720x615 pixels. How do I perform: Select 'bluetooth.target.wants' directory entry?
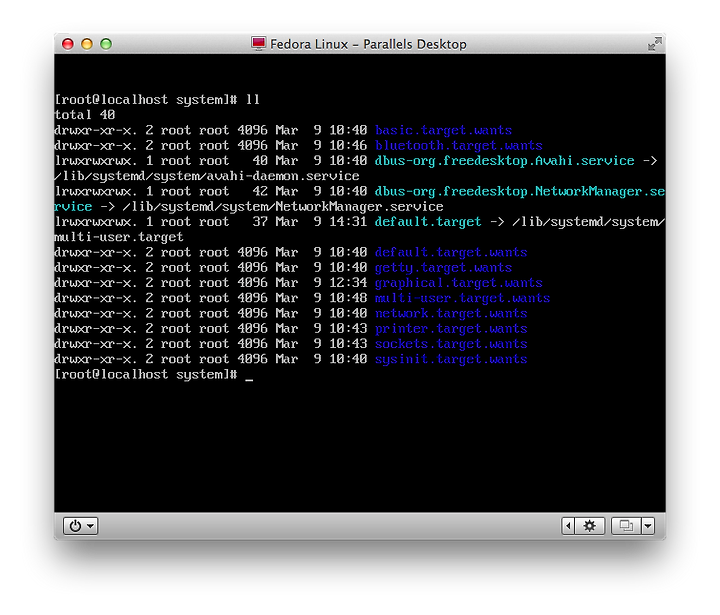tap(459, 146)
